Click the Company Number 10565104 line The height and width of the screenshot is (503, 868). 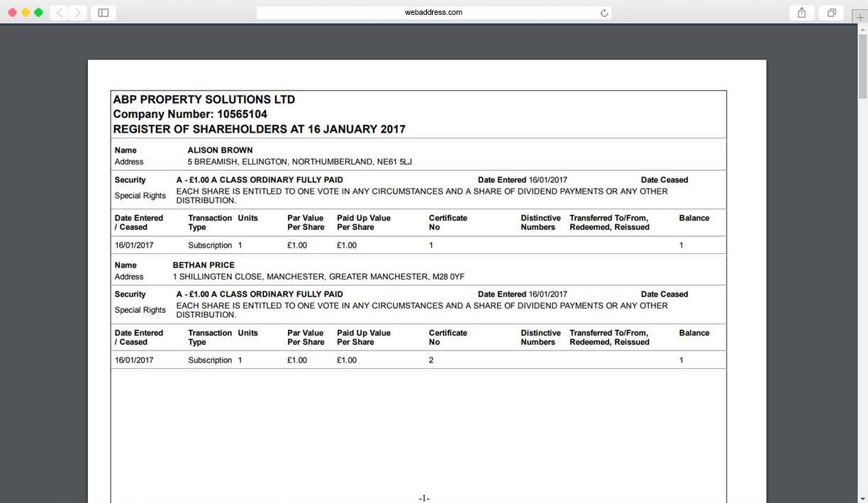[x=190, y=114]
